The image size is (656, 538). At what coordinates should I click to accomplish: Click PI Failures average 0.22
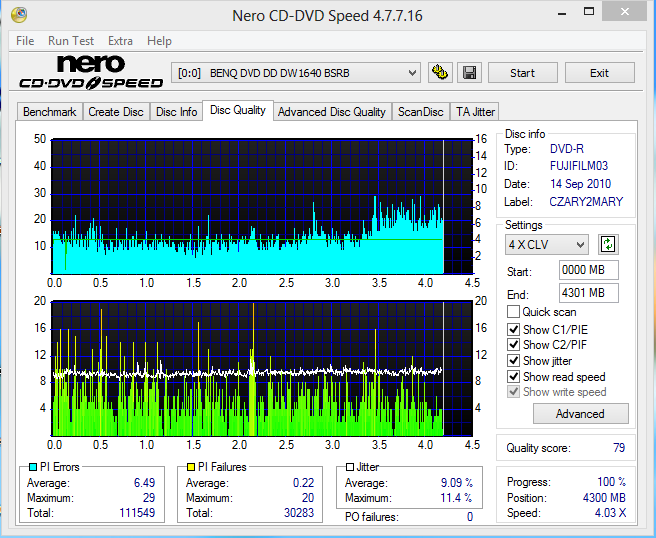[x=303, y=483]
